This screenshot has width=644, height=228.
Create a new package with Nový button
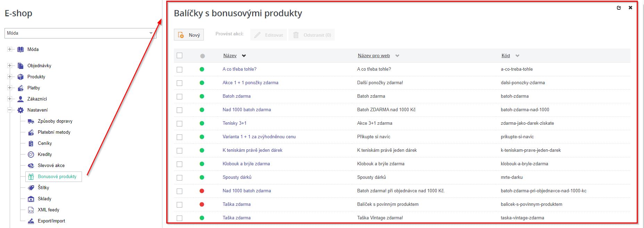click(189, 35)
